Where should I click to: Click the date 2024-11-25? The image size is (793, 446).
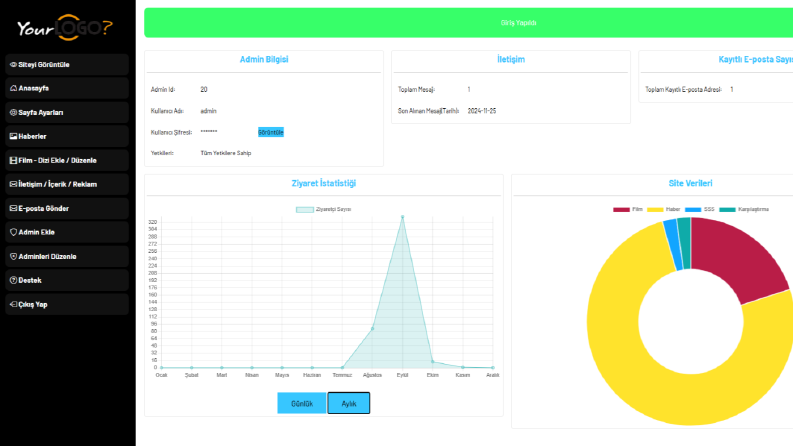481,111
